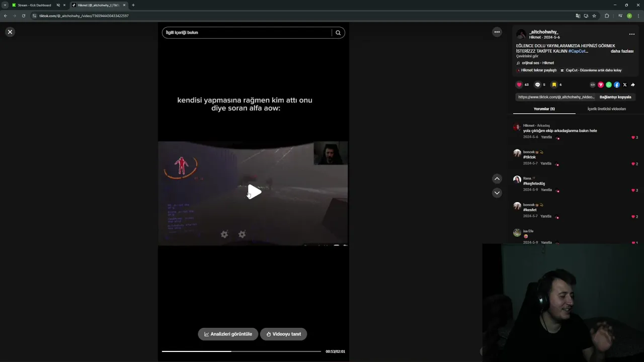
Task: Open comments via the speech bubble icon (5)
Action: (x=537, y=84)
